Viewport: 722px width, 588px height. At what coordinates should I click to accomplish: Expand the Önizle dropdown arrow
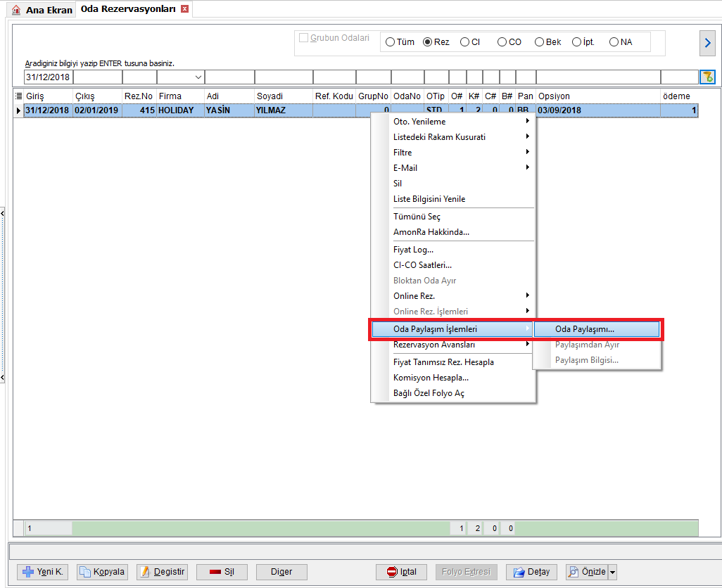[612, 573]
